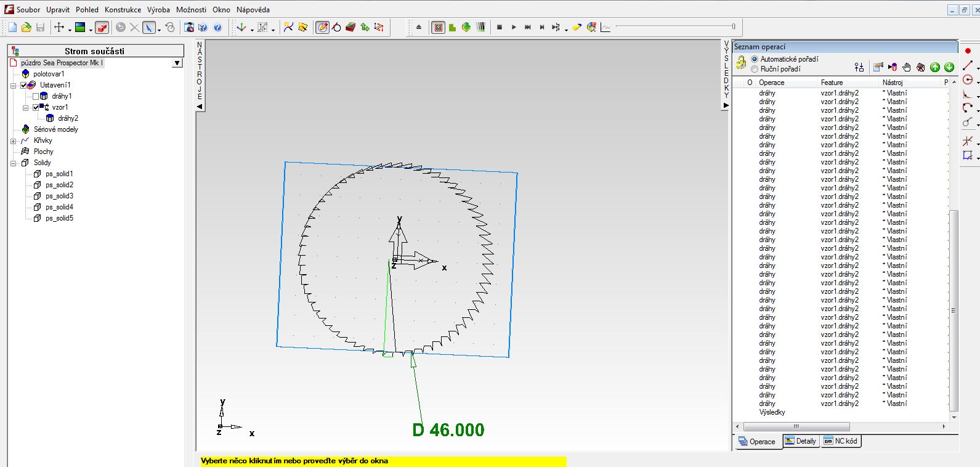Click the simulation speed slider handle
The image size is (980, 467).
click(733, 26)
